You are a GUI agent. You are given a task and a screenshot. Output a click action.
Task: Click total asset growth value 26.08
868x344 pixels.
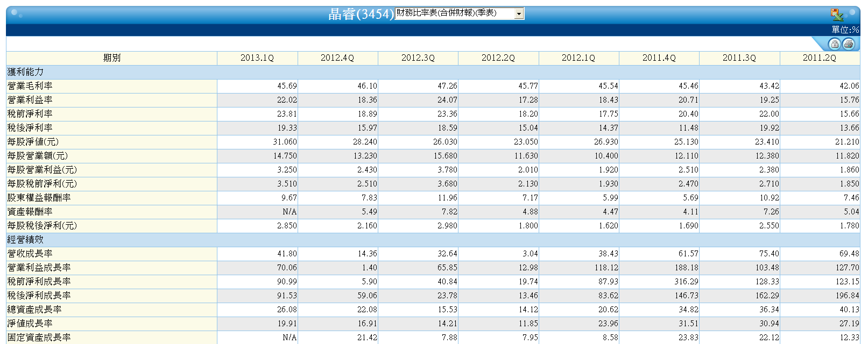pyautogui.click(x=287, y=310)
